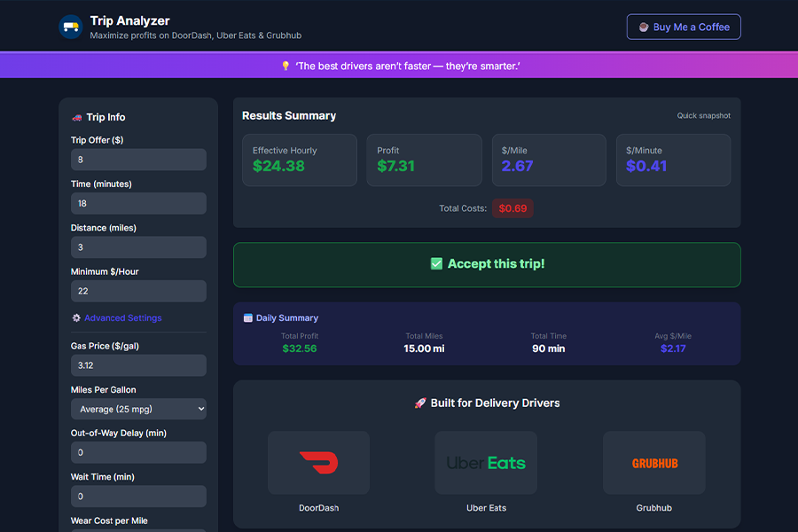
Task: Click the gear icon next to Advanced Settings
Action: click(x=75, y=317)
